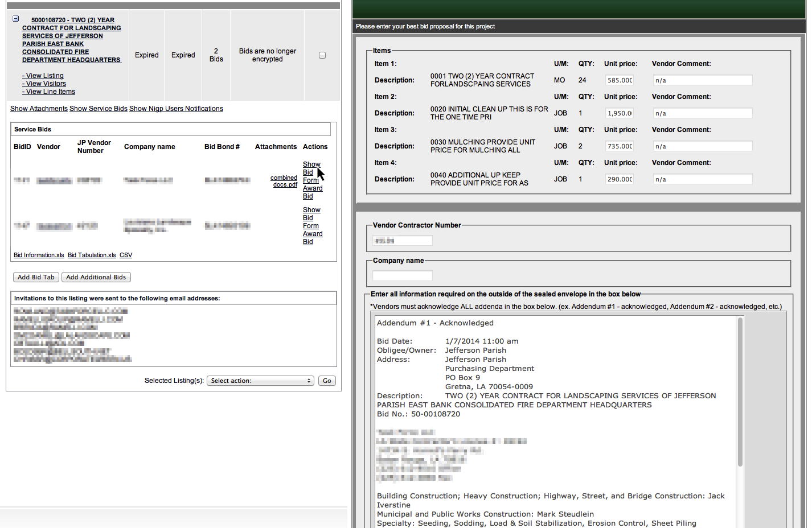
Task: Click '0020 INITIAL CLEAN UP' item description
Action: coord(489,113)
